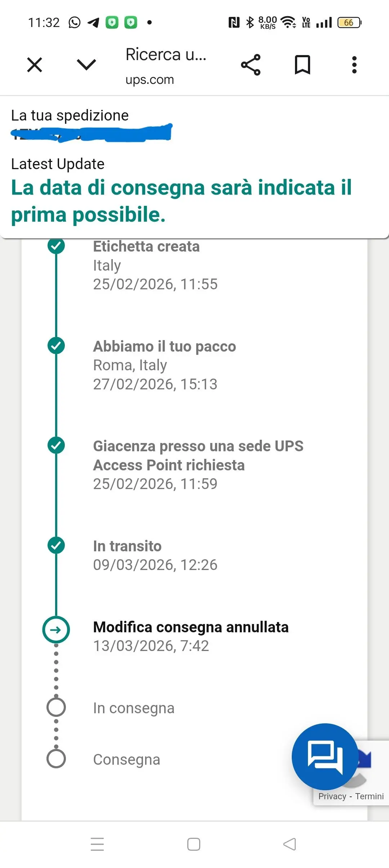This screenshot has width=389, height=868.
Task: Expand the page options chevron
Action: (x=86, y=65)
